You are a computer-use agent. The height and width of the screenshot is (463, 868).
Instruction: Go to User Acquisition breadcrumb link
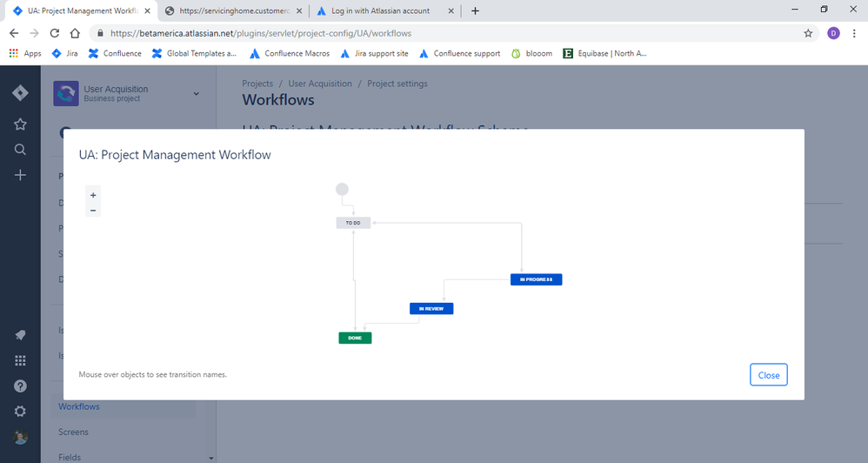click(x=320, y=84)
